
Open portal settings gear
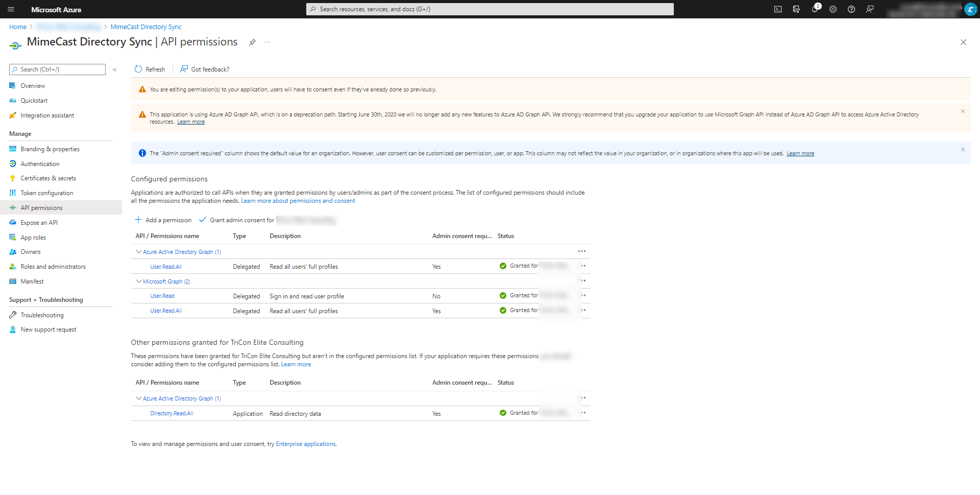pos(833,9)
